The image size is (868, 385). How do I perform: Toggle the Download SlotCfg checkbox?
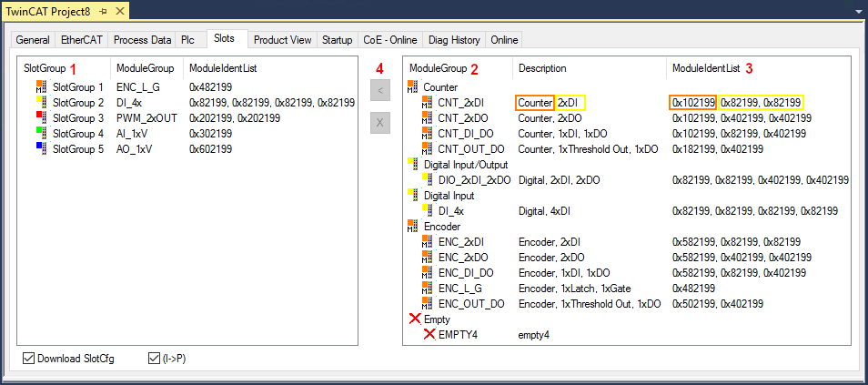pos(29,359)
